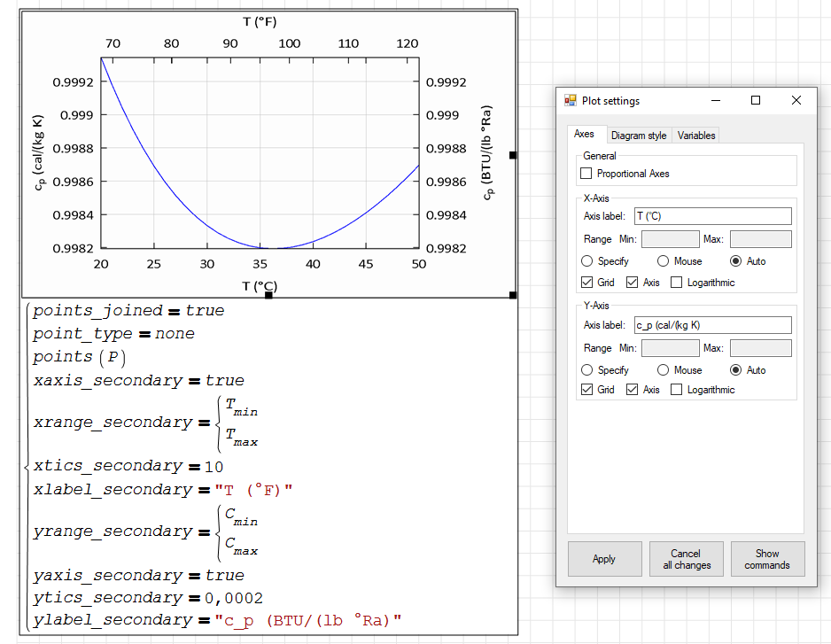Screen dimensions: 831x644
Task: Switch to the Diagram style tab
Action: click(638, 136)
